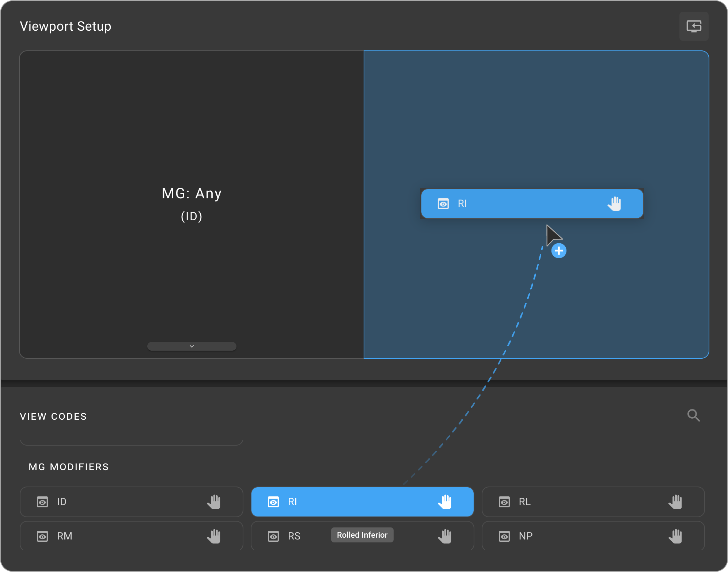Open view codes search magnifier
This screenshot has width=728, height=572.
tap(693, 415)
